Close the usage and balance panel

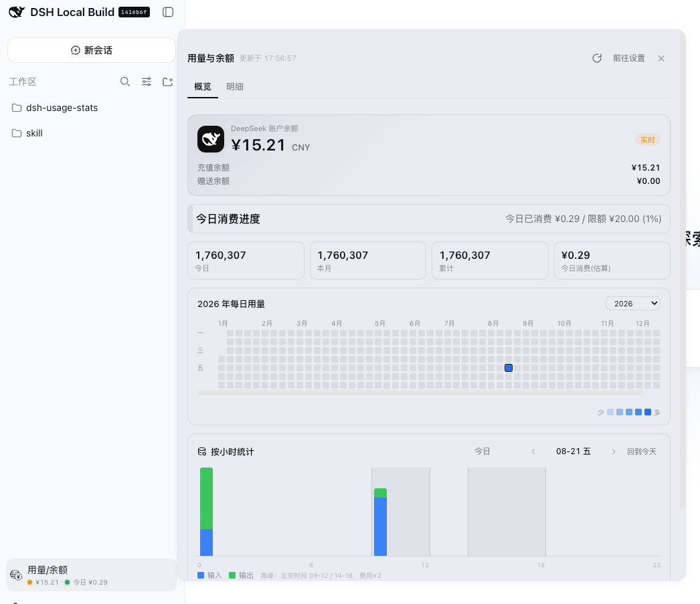click(661, 58)
